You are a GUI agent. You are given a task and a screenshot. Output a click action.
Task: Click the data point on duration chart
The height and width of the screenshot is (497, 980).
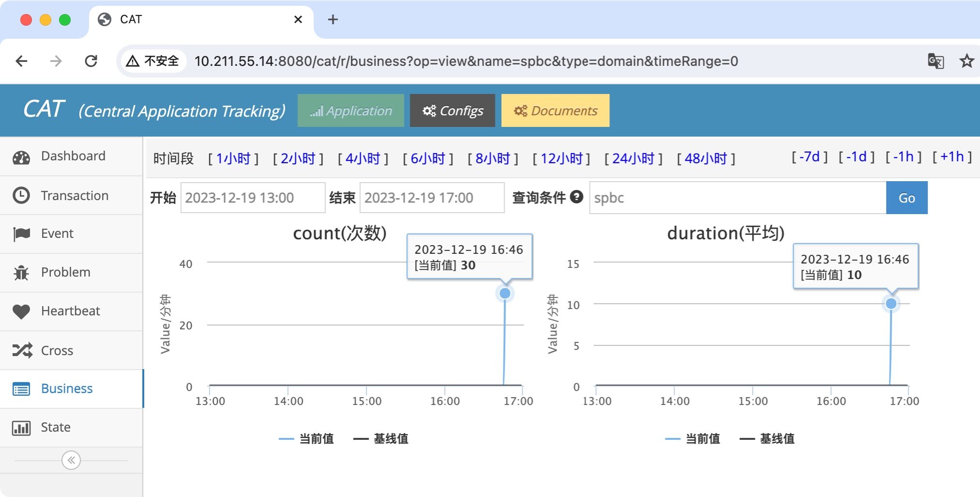tap(891, 304)
